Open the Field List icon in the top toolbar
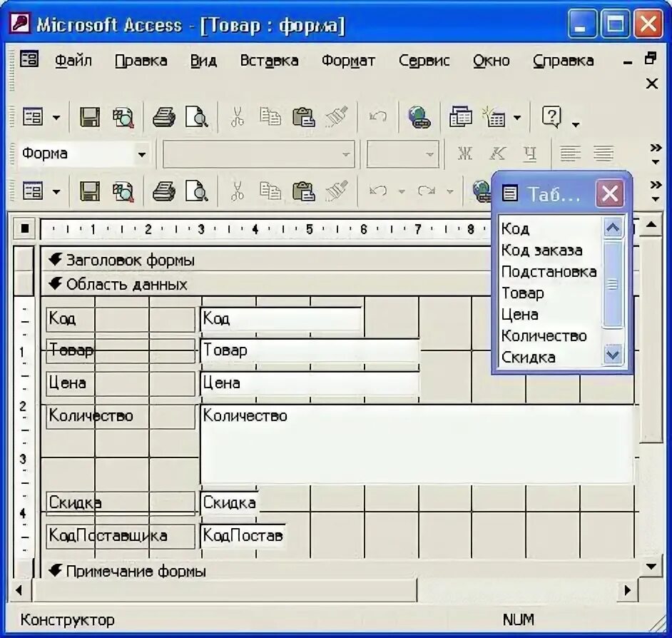The width and height of the screenshot is (672, 638). coord(460,116)
